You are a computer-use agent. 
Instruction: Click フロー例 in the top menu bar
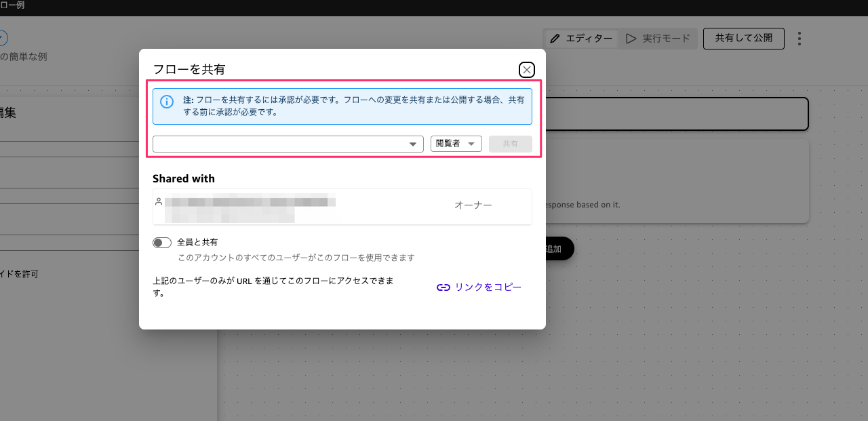click(10, 6)
